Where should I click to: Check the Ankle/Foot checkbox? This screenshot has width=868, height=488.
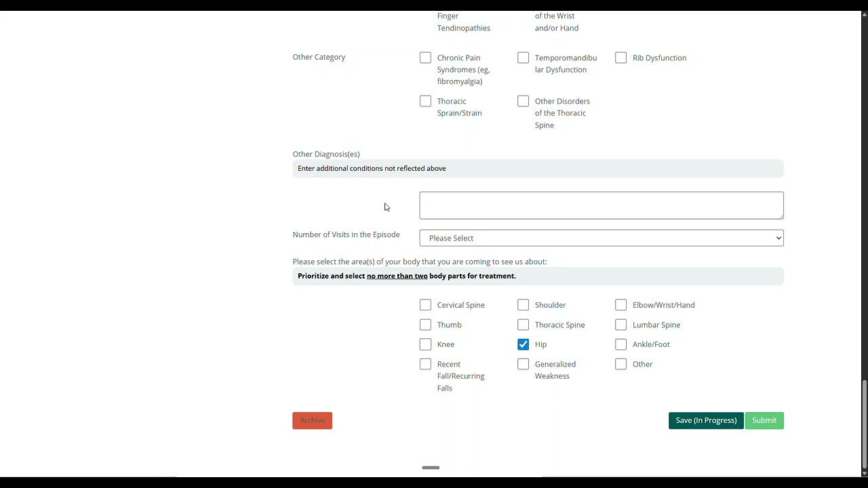click(x=620, y=344)
